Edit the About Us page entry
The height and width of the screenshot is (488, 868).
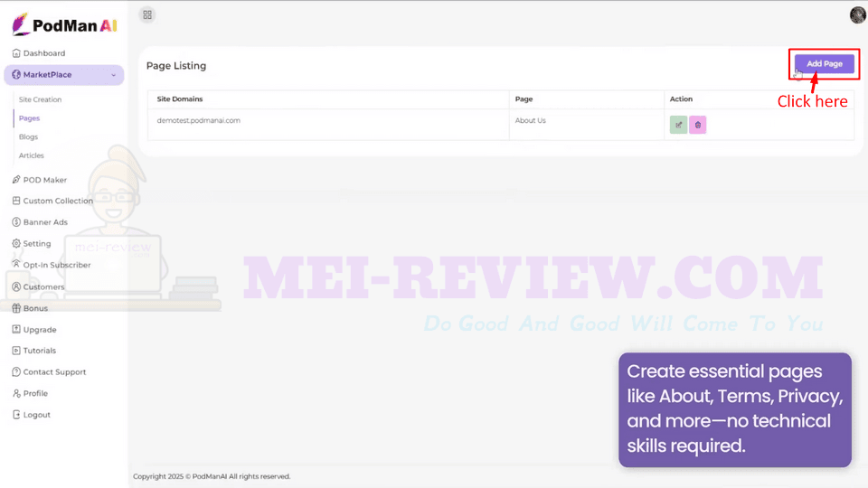point(678,125)
